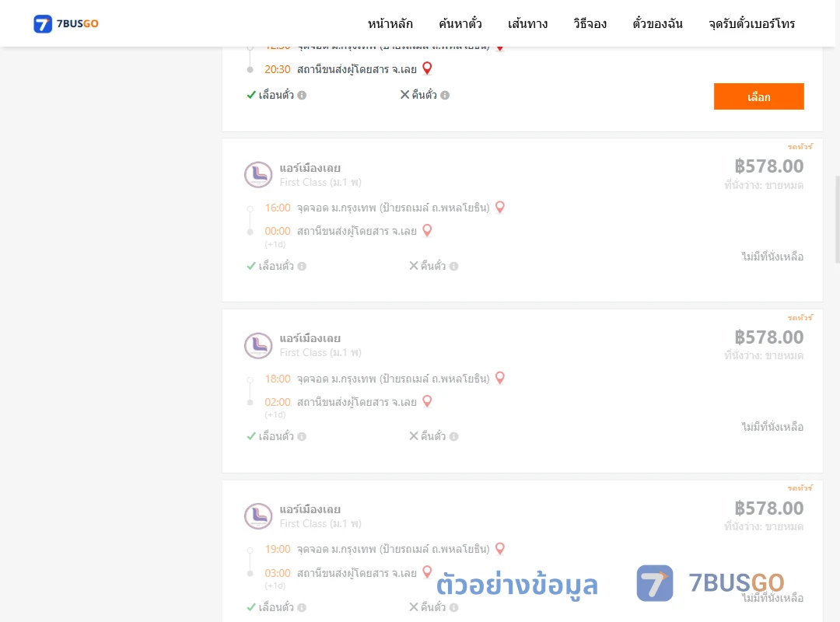The height and width of the screenshot is (622, 840).
Task: Open คืนตั๋ว info icon in 18:00 trip
Action: click(x=453, y=436)
